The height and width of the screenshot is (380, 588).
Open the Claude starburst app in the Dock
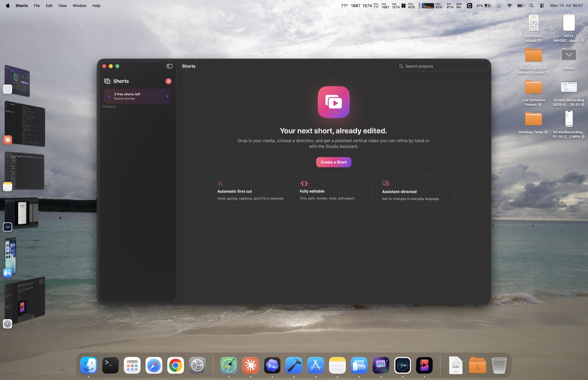250,365
